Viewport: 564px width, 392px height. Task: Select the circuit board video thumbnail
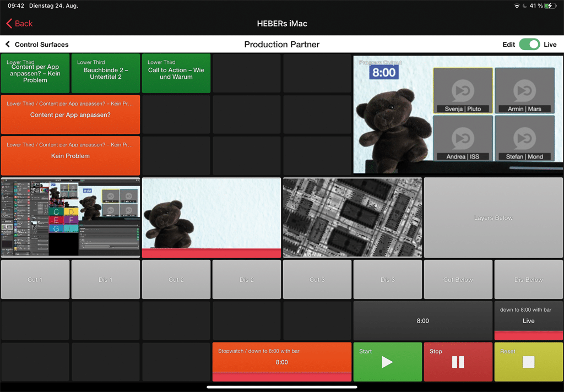coord(352,217)
